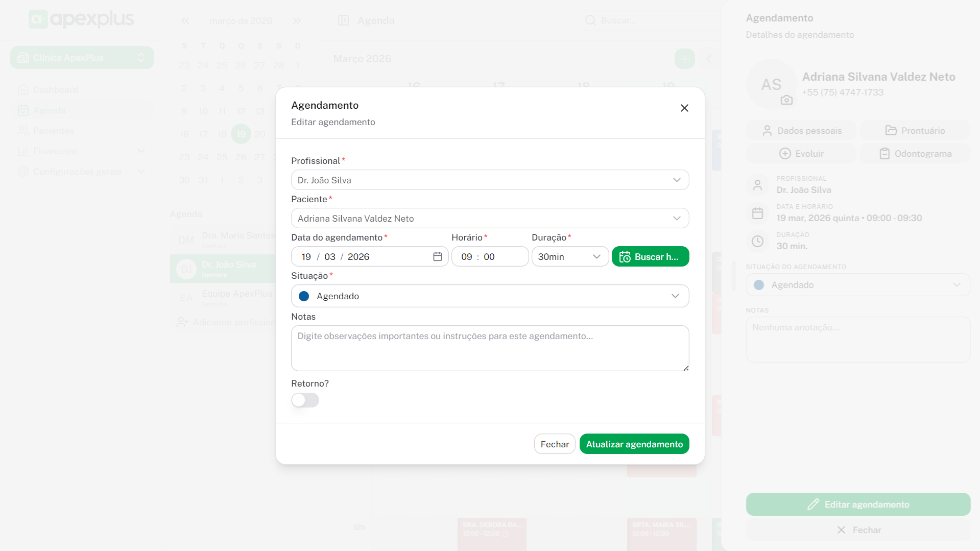Screen dimensions: 980x551
Task: Click the Atualizar agendamento button
Action: coord(634,444)
